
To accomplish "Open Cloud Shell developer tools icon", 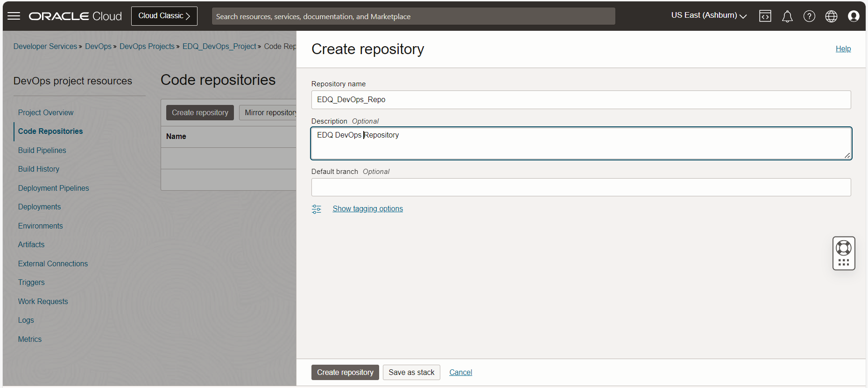I will pos(765,16).
